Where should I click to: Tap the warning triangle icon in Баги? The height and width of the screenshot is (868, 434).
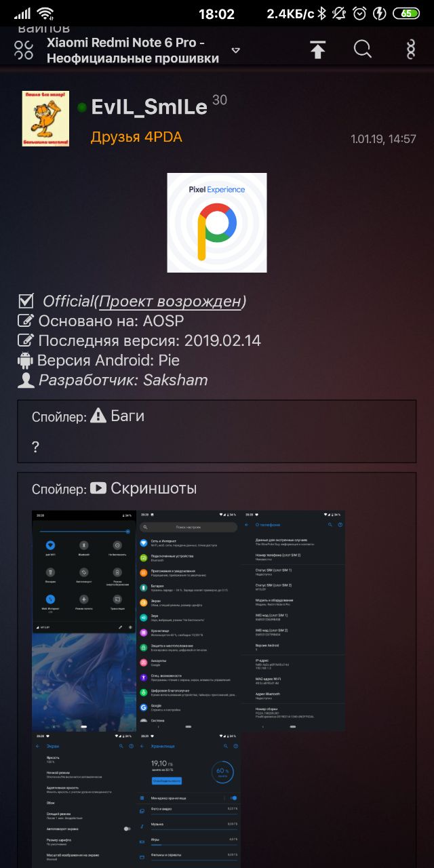98,416
